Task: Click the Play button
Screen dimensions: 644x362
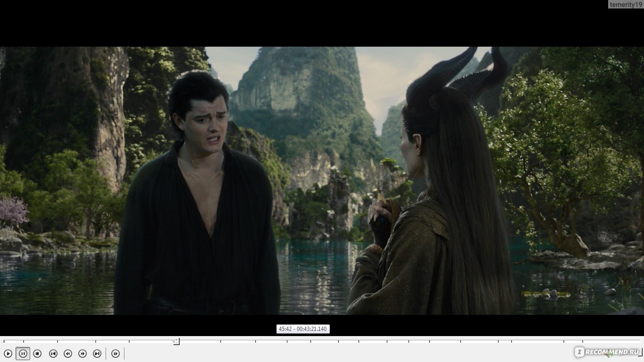Action: pos(8,354)
